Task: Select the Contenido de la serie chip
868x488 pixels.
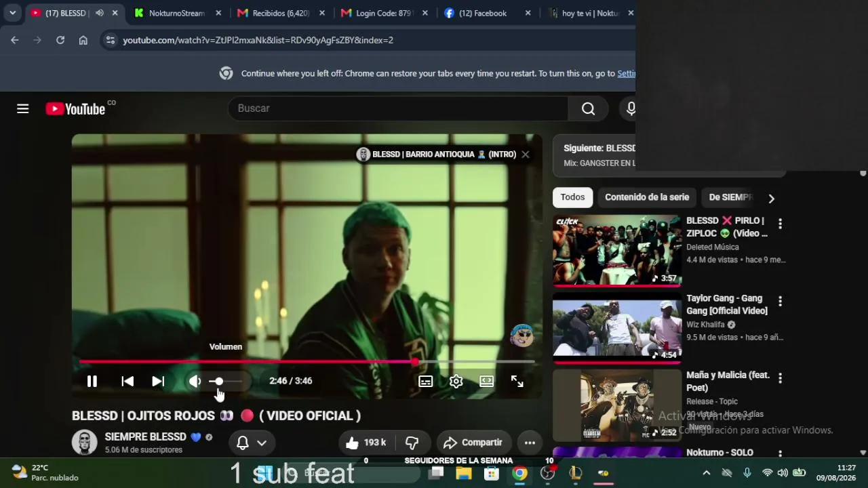Action: (647, 197)
